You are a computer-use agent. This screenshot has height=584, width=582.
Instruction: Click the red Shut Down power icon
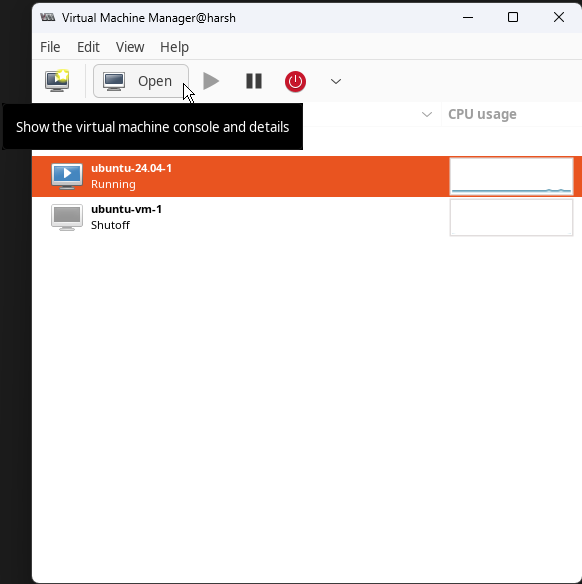click(295, 81)
